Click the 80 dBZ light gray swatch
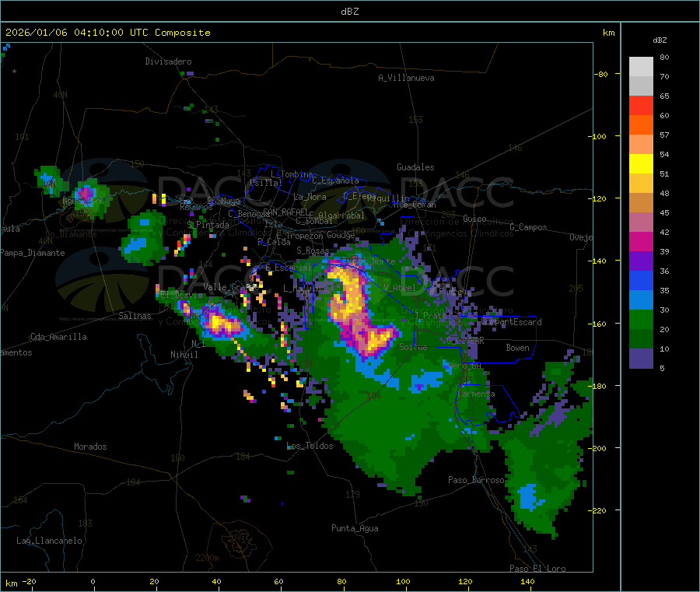Viewport: 700px width, 592px height. 641,67
